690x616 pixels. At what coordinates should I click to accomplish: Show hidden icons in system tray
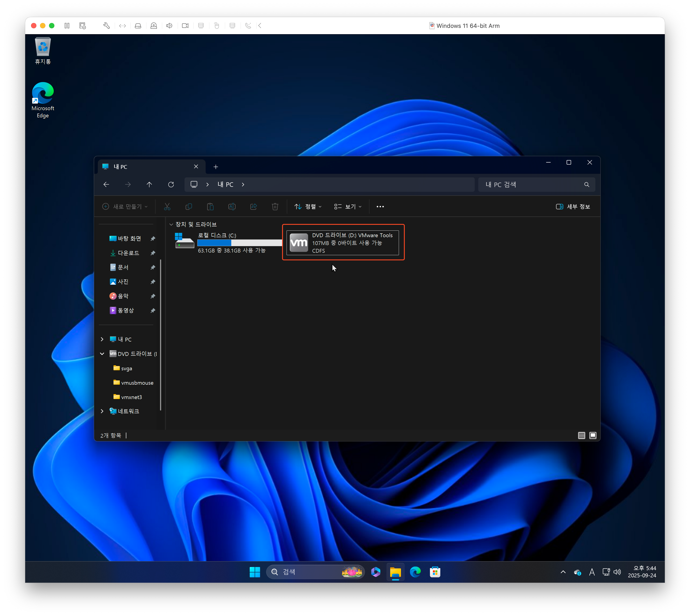click(x=563, y=572)
